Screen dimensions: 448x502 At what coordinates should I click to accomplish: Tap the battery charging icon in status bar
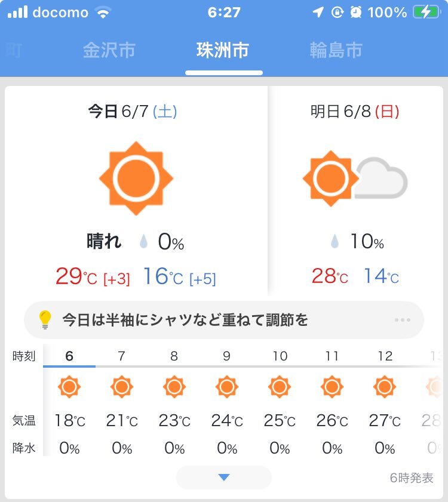426,12
